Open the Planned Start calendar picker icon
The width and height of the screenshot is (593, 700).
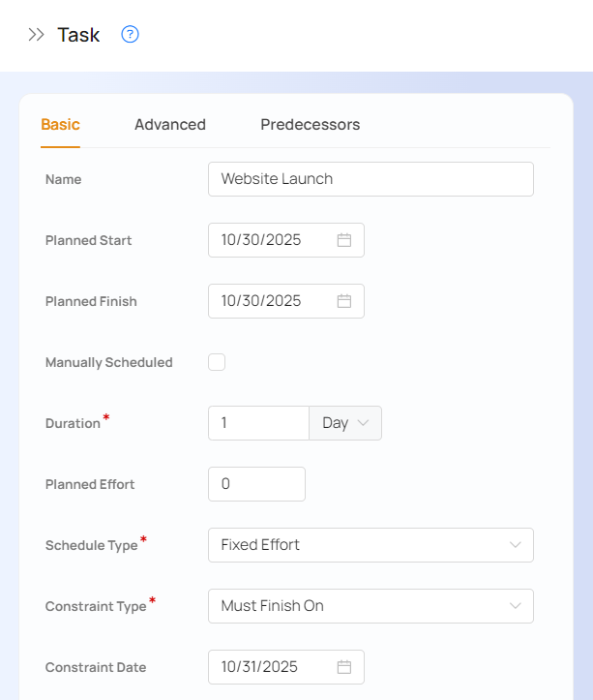343,240
